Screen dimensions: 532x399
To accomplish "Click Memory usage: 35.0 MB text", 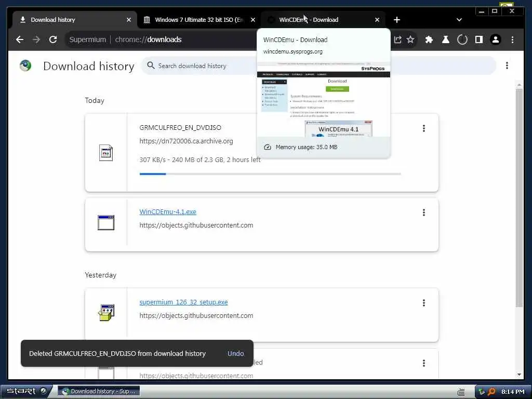I will coord(307,147).
